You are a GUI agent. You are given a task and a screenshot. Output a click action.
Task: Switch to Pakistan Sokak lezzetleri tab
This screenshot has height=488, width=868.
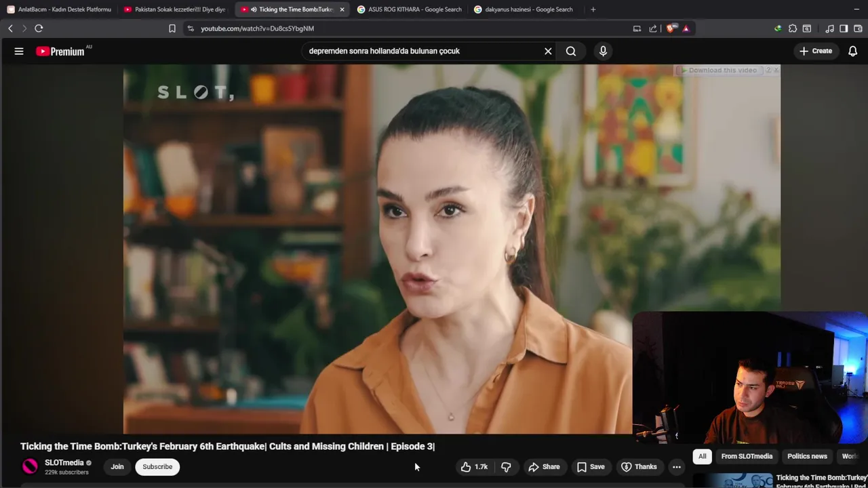tap(175, 9)
